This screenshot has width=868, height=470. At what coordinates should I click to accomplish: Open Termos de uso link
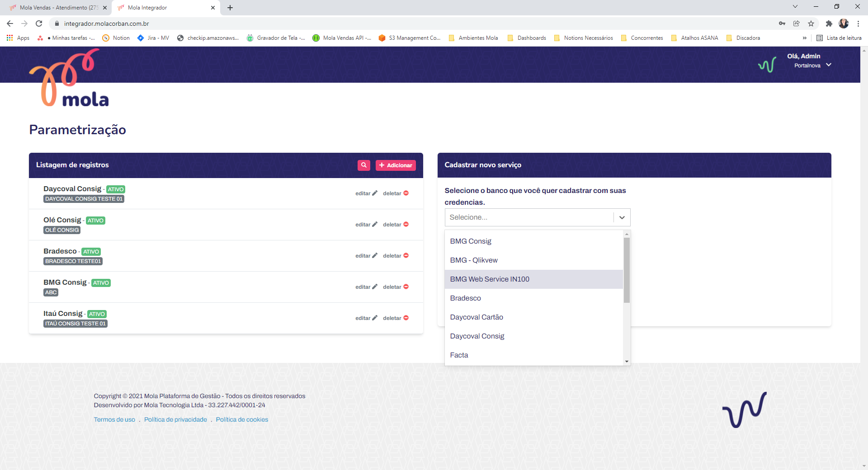[x=114, y=420]
